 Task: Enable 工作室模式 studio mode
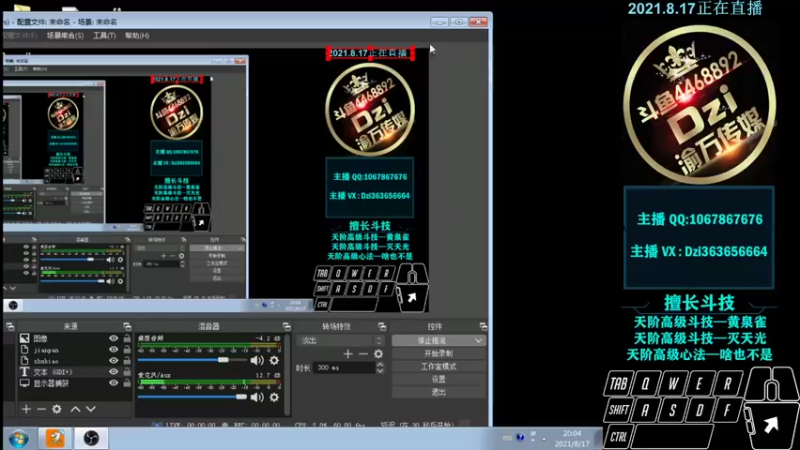(x=438, y=366)
